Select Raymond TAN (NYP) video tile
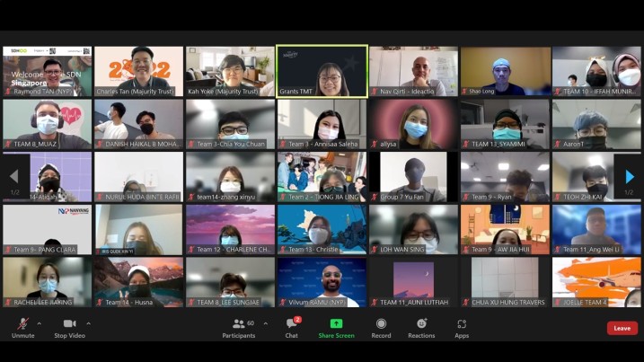The height and width of the screenshot is (362, 644). pyautogui.click(x=48, y=71)
